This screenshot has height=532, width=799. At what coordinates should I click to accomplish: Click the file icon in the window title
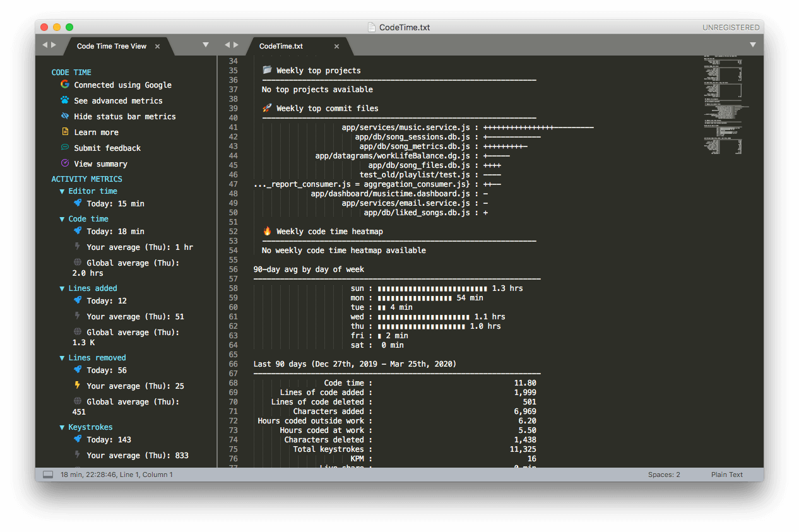[372, 27]
